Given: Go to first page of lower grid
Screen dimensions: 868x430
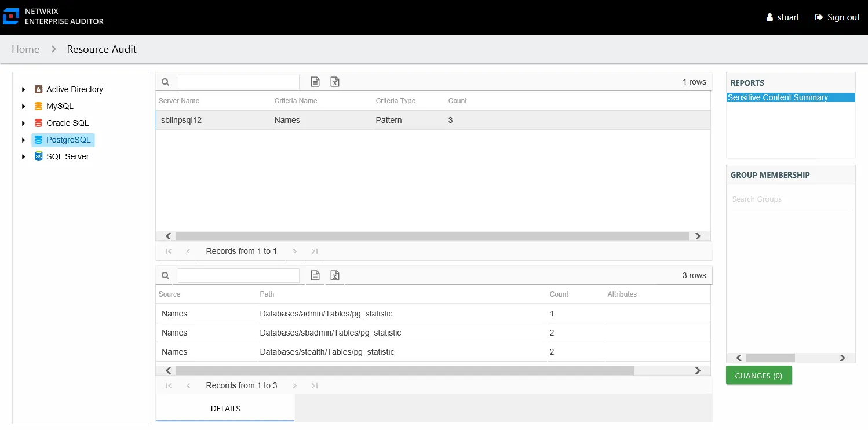Looking at the screenshot, I should [169, 385].
